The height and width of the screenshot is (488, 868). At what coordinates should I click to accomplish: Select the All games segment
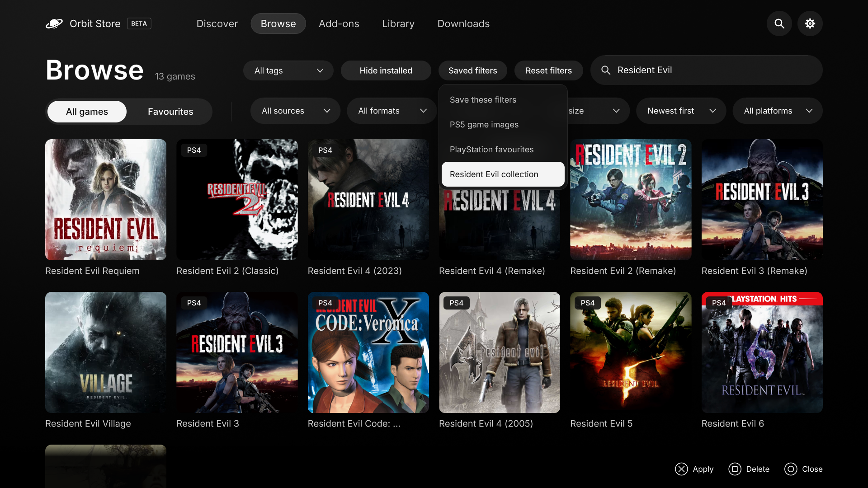pos(87,112)
